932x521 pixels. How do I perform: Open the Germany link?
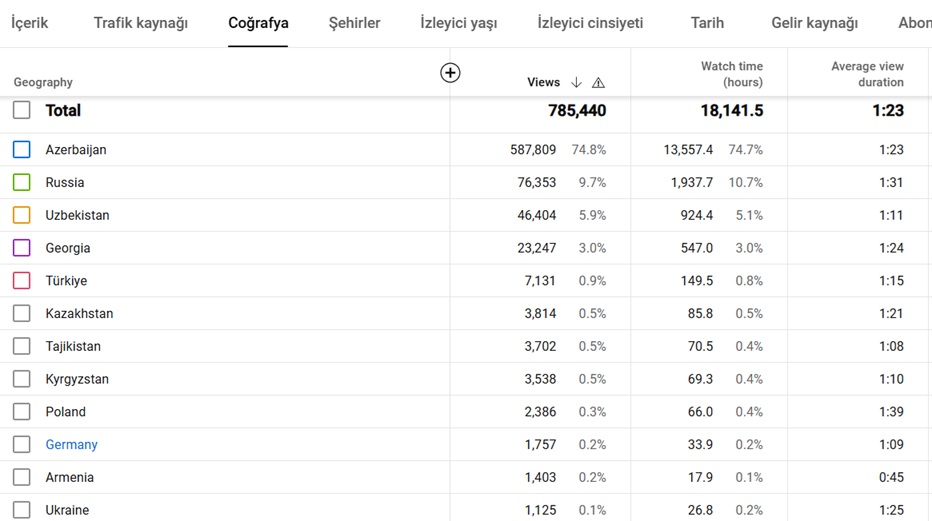[x=71, y=444]
